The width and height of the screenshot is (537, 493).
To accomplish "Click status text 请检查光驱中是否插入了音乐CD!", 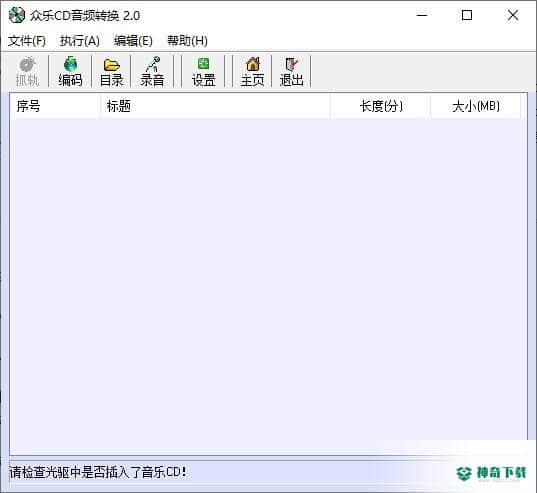I will click(98, 472).
